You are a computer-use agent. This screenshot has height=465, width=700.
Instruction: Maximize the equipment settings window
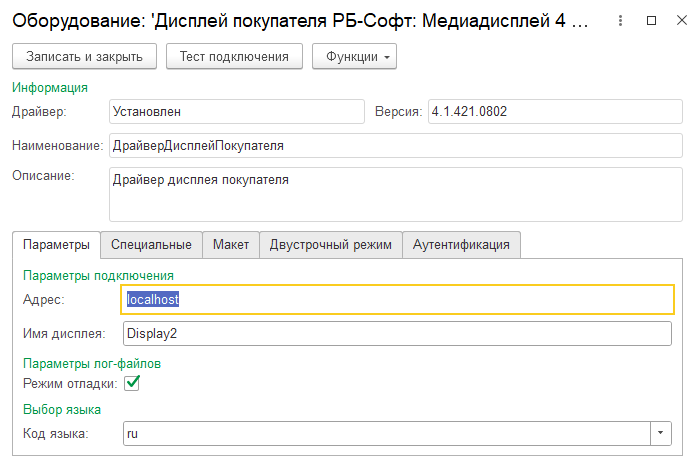coord(652,20)
